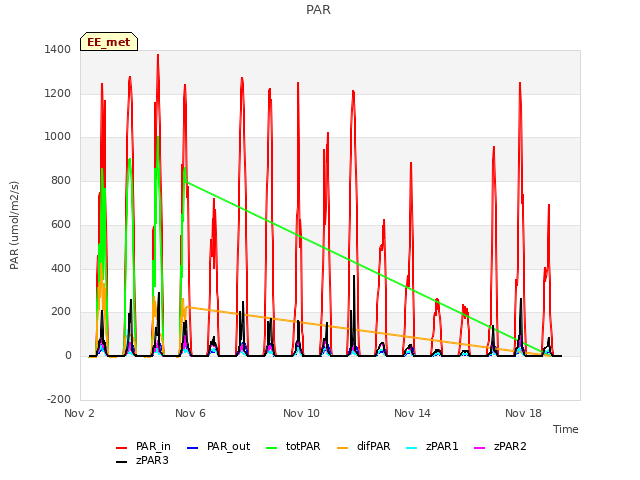Click the 600 y-axis tick label
640x480 pixels.
pyautogui.click(x=61, y=224)
